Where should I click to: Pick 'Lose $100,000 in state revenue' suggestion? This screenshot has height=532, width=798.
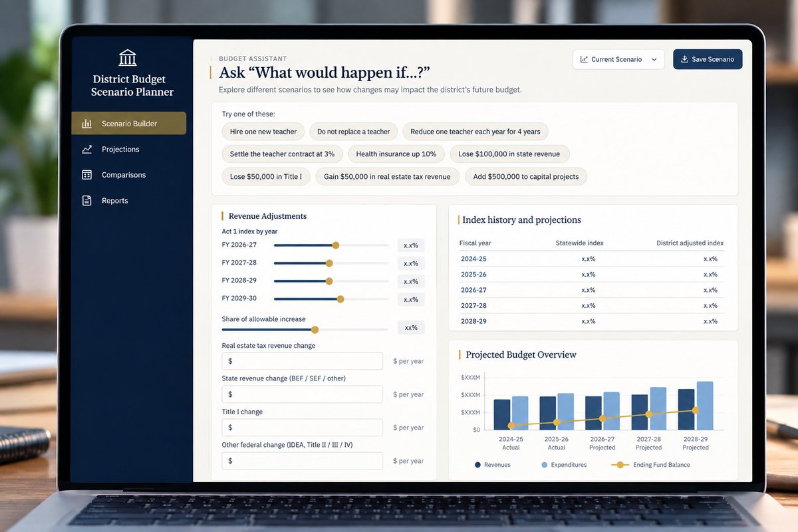(x=509, y=154)
